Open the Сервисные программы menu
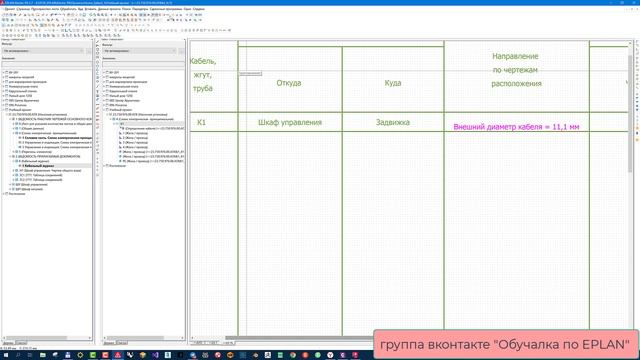 (166, 9)
